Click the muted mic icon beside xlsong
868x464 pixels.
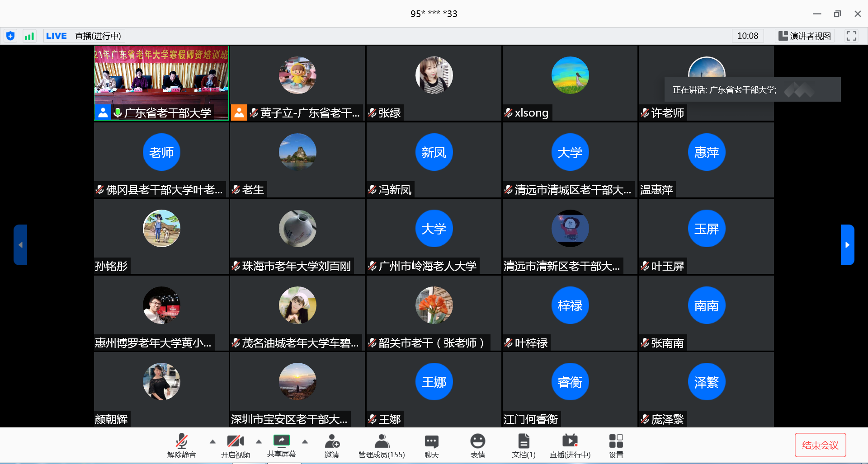tap(509, 112)
